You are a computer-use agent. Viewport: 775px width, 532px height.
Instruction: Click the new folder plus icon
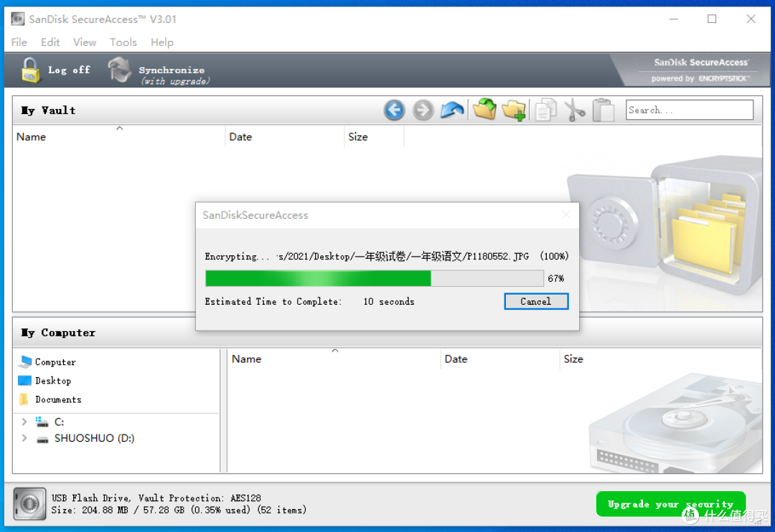click(514, 110)
